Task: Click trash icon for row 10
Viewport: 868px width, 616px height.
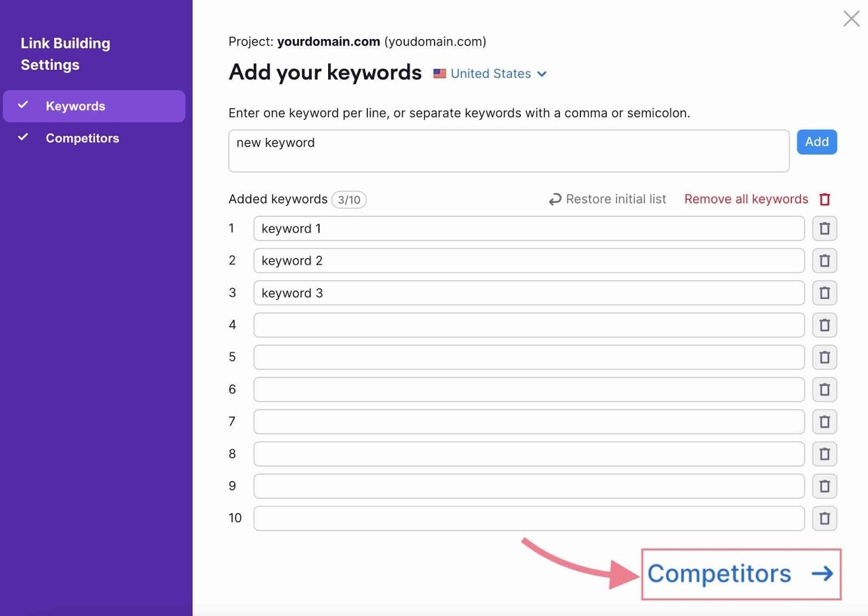Action: point(824,518)
